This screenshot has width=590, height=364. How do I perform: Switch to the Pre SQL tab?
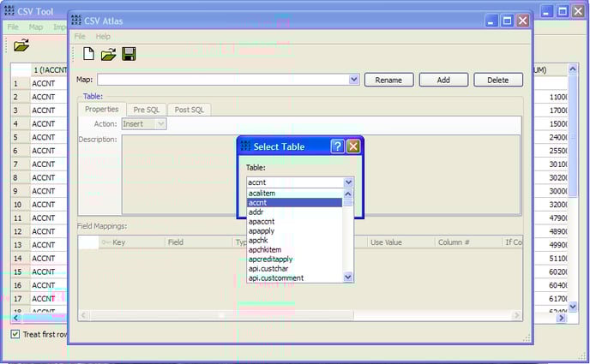pos(146,110)
